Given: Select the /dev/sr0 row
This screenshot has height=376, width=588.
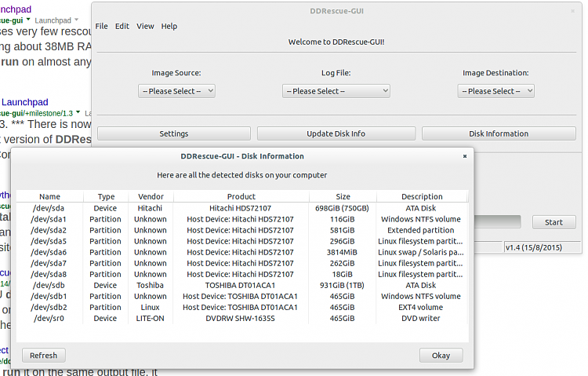Looking at the screenshot, I should coord(242,318).
